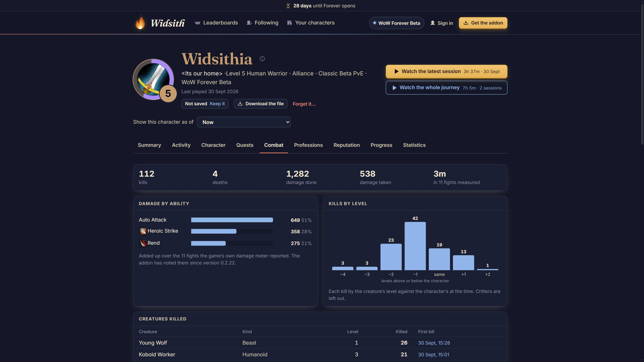Click the −2 level kills bar showing 23

pyautogui.click(x=391, y=257)
